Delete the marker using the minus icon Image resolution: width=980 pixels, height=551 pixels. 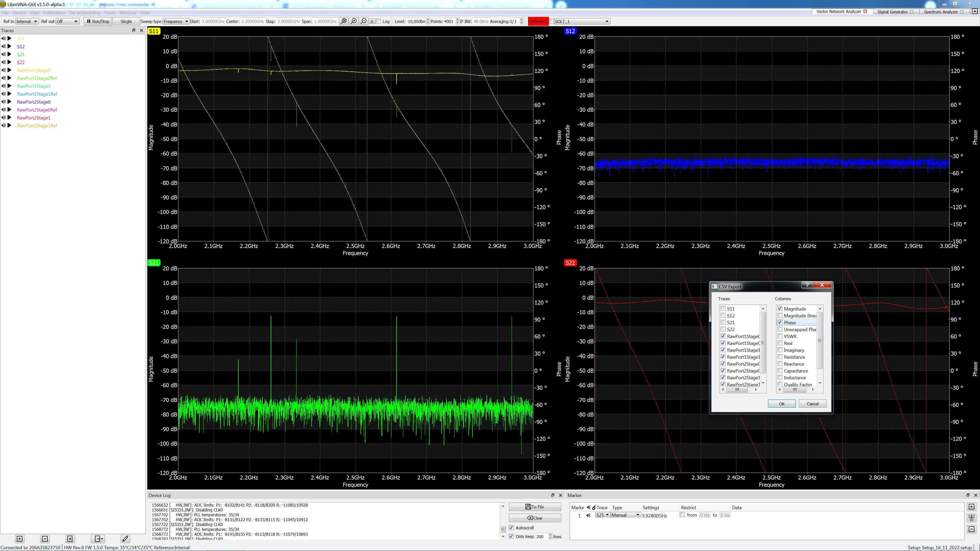(x=972, y=529)
